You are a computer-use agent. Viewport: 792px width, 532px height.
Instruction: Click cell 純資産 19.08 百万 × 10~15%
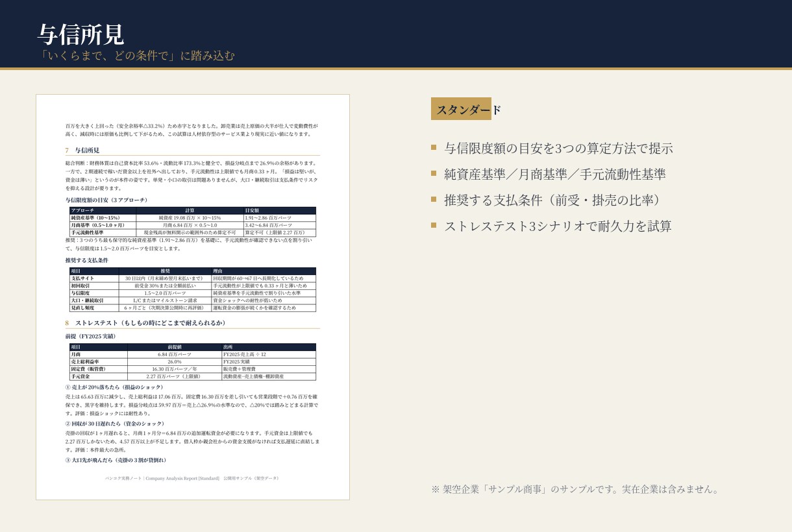(x=190, y=218)
